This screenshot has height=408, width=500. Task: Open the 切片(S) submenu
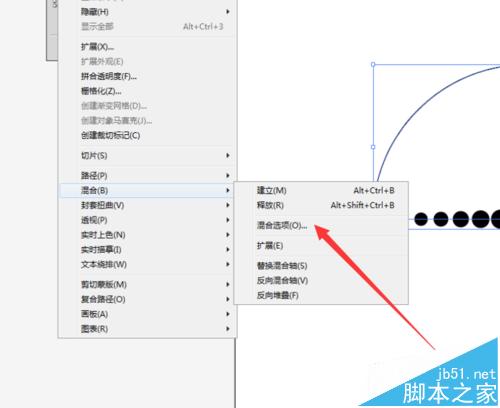coord(147,155)
